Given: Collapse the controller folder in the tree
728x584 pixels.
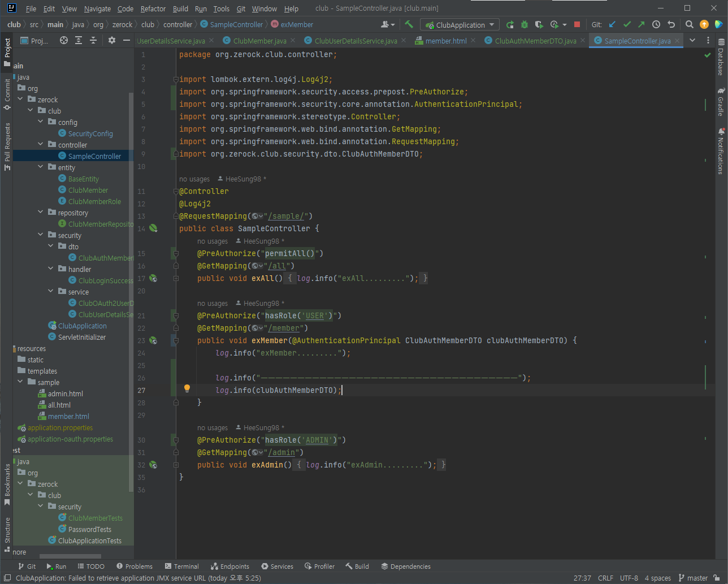Looking at the screenshot, I should point(41,144).
